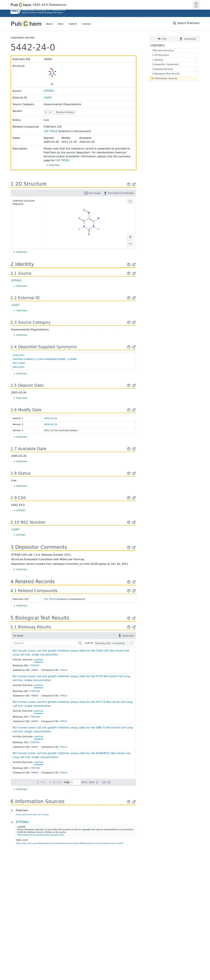This screenshot has height=980, width=210.
Task: Open external link icon for 2.6 Modify Date
Action: pyautogui.click(x=134, y=410)
